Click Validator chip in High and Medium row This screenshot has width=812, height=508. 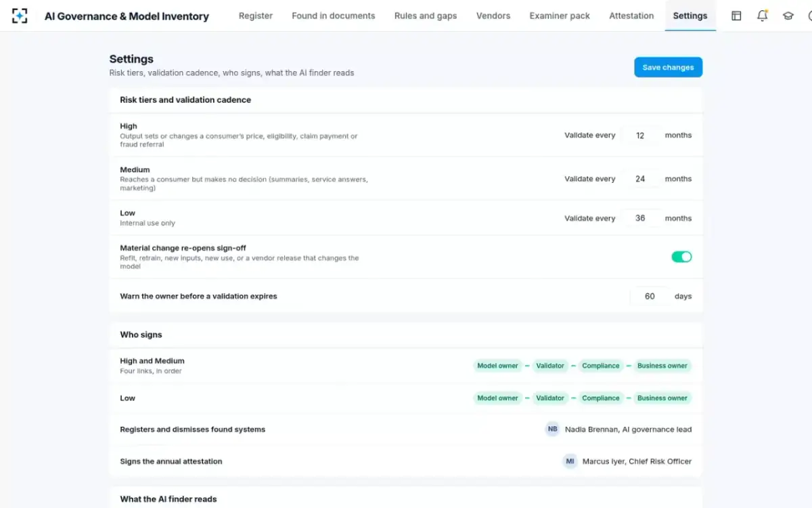coord(550,366)
